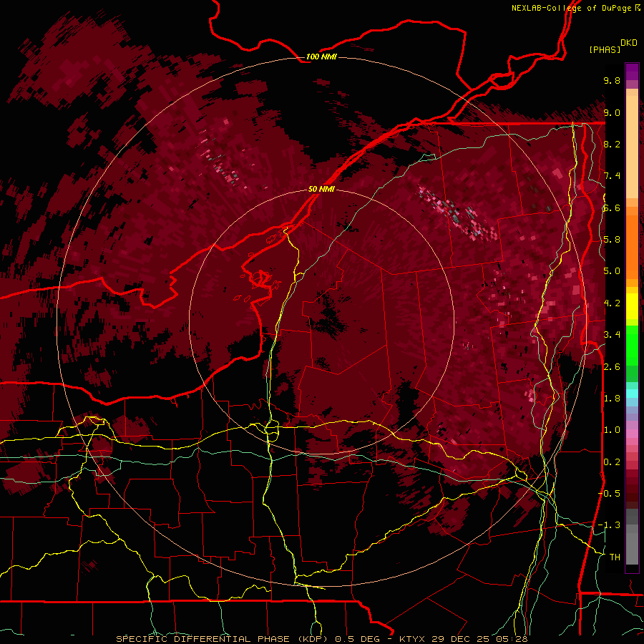The height and width of the screenshot is (644, 644).
Task: Click the 9.8 value on the color scale
Action: click(x=612, y=80)
